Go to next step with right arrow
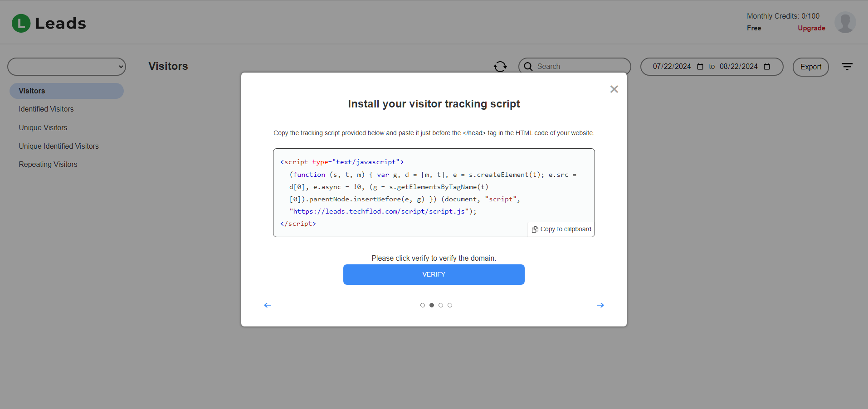868x409 pixels. (x=600, y=305)
